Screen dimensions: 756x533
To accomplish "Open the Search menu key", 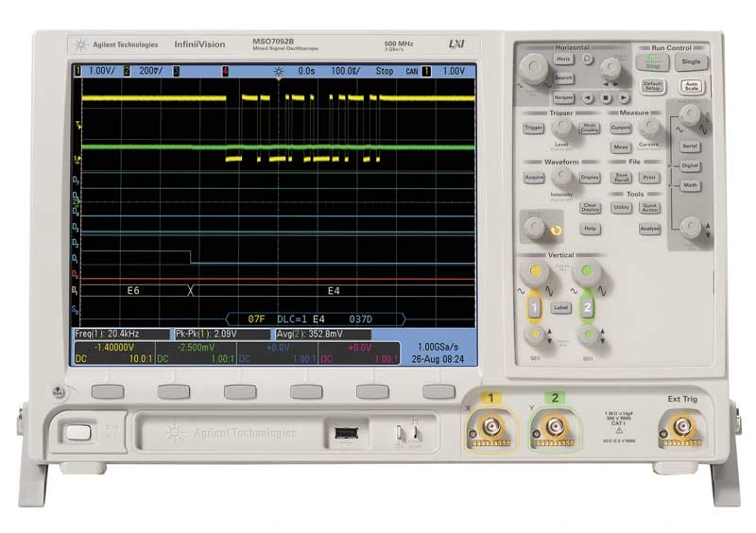I will (x=563, y=78).
